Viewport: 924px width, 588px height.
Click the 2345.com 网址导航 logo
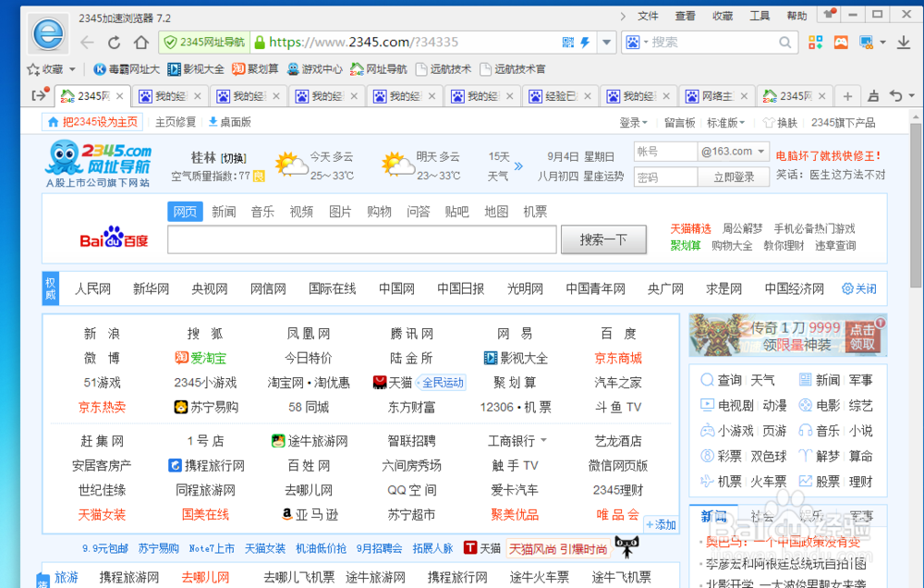99,164
